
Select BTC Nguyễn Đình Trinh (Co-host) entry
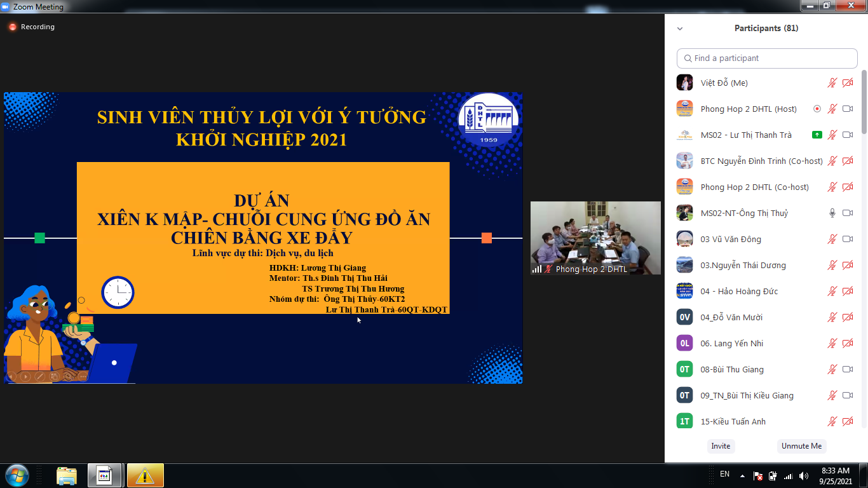[x=761, y=161]
